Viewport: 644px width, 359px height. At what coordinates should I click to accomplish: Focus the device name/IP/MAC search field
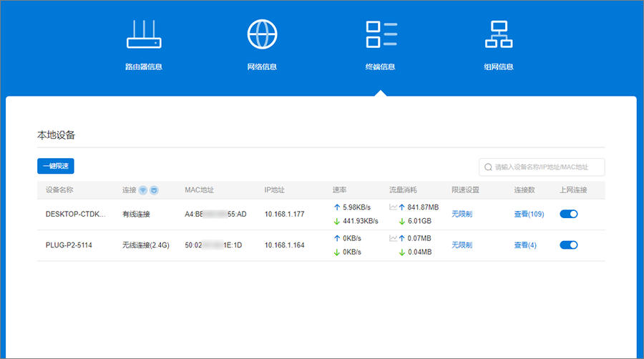point(542,167)
